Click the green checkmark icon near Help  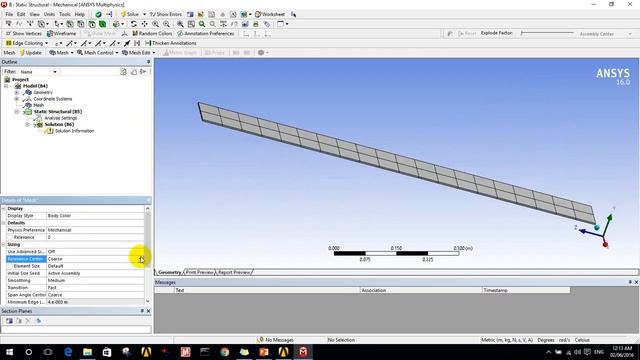tap(98, 14)
